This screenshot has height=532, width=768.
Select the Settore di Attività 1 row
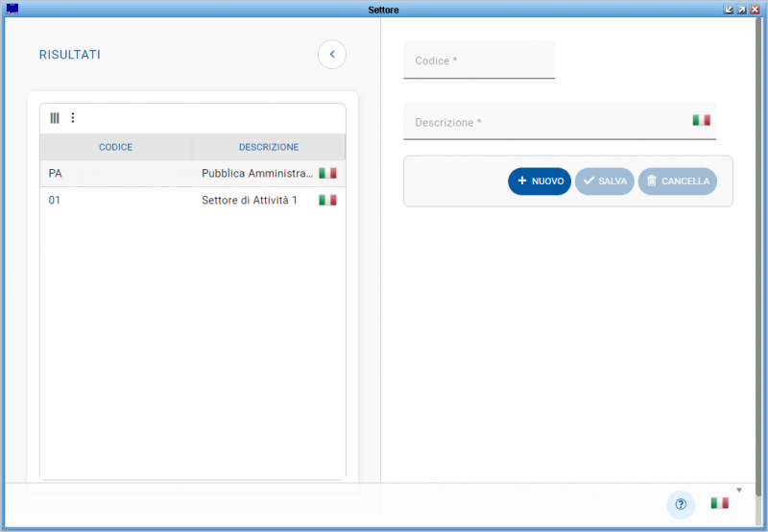click(250, 200)
